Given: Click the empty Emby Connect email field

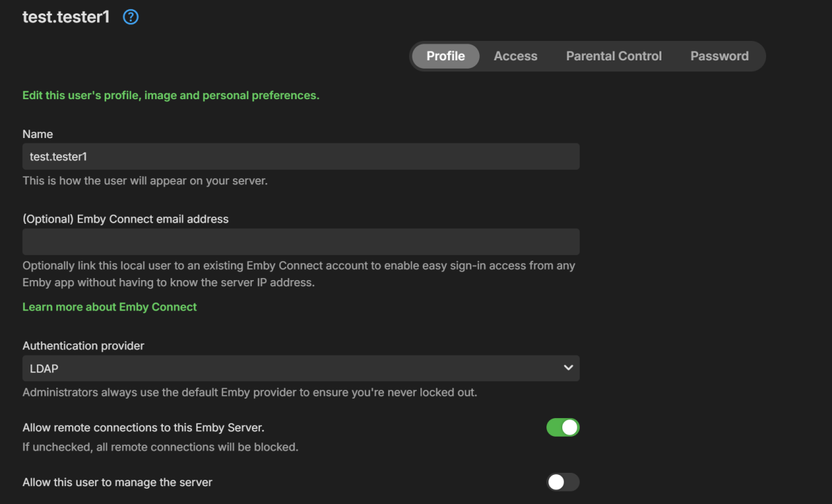Looking at the screenshot, I should click(x=300, y=242).
